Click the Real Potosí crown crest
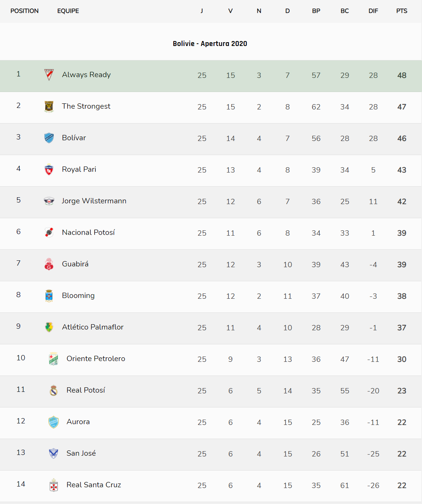Image resolution: width=422 pixels, height=504 pixels. [x=54, y=390]
